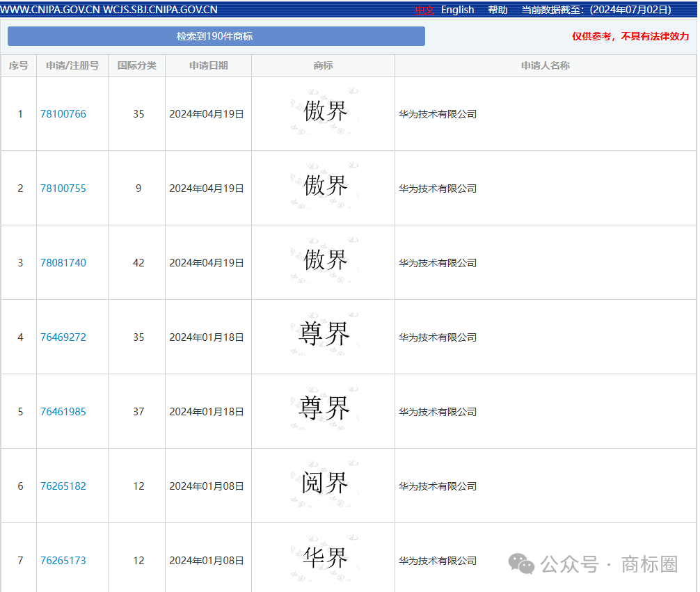Click the 华界 trademark image
Screen dimensions: 700x592
pos(324,558)
